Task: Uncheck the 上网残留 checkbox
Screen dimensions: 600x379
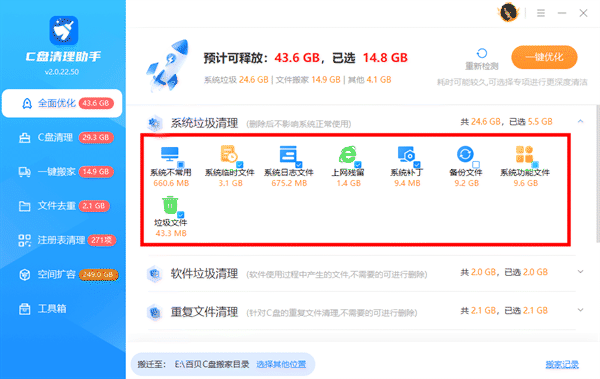Action: point(358,164)
